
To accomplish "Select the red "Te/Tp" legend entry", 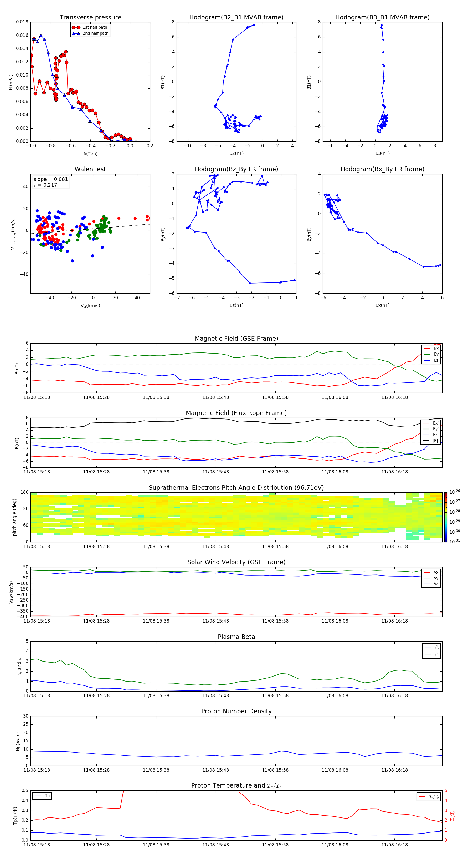I will pos(429,796).
